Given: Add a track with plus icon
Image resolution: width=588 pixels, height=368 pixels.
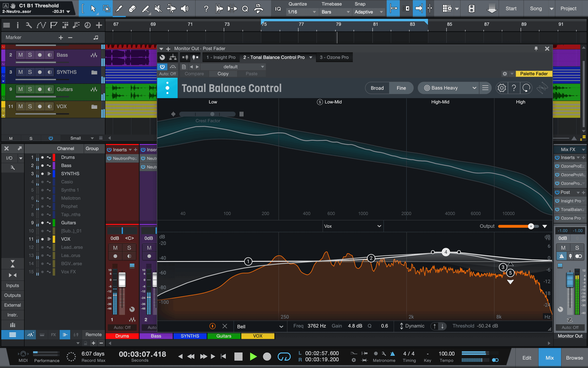Looking at the screenshot, I should 99,25.
